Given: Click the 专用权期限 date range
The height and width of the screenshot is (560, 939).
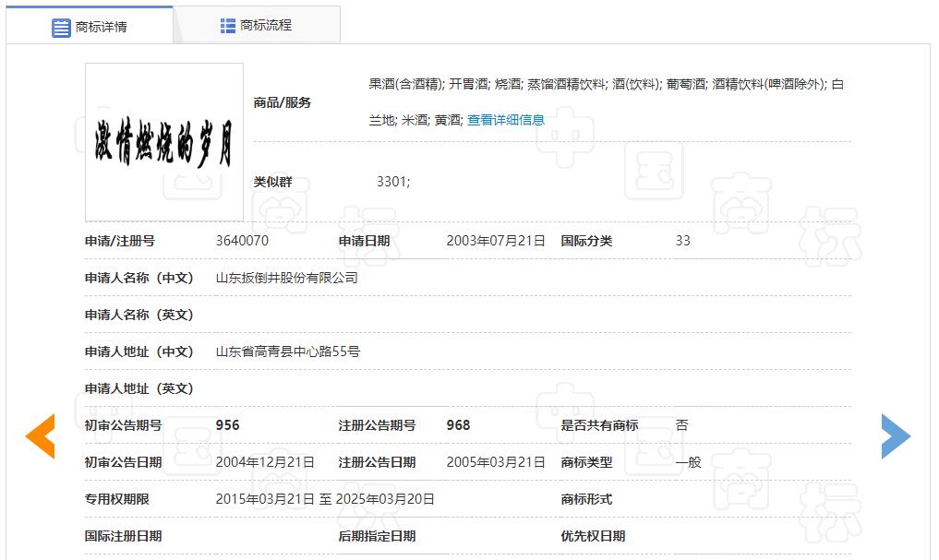Looking at the screenshot, I should 325,499.
